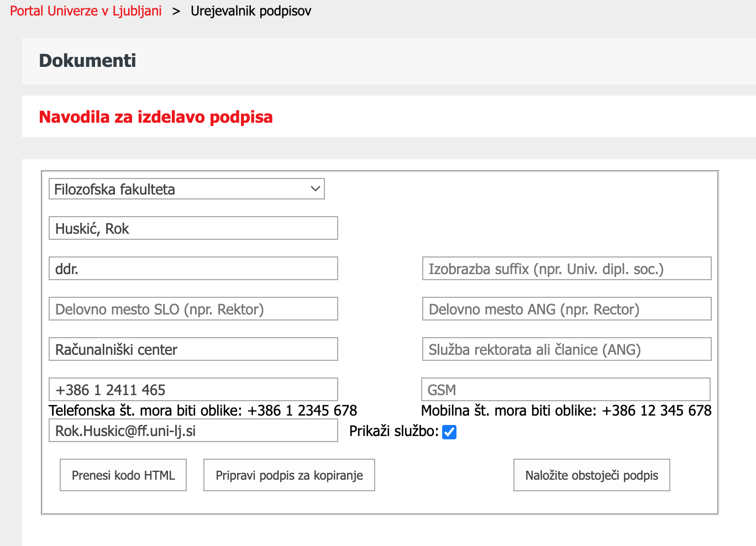Focus the Služba rektorata ali članice (ANG) field
756x546 pixels.
click(x=567, y=349)
